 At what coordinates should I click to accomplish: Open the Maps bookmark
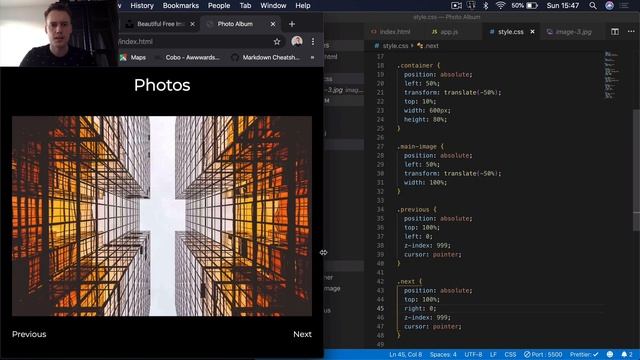point(133,58)
